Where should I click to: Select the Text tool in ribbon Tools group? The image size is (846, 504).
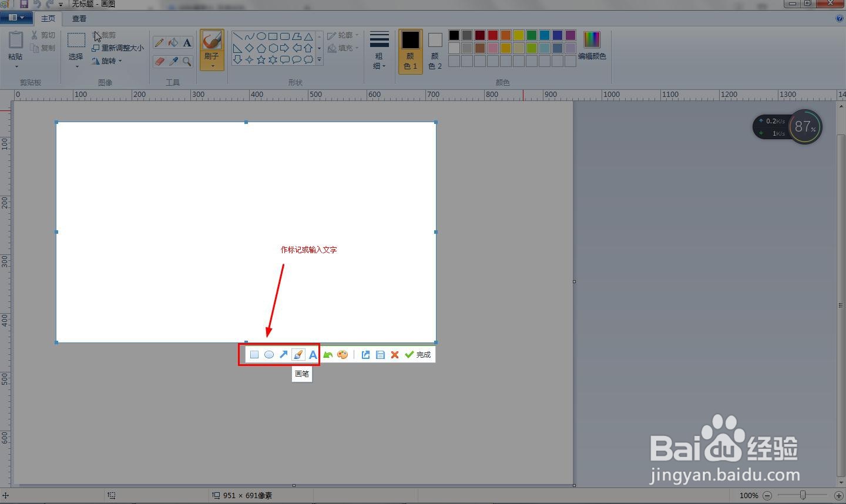(x=187, y=42)
